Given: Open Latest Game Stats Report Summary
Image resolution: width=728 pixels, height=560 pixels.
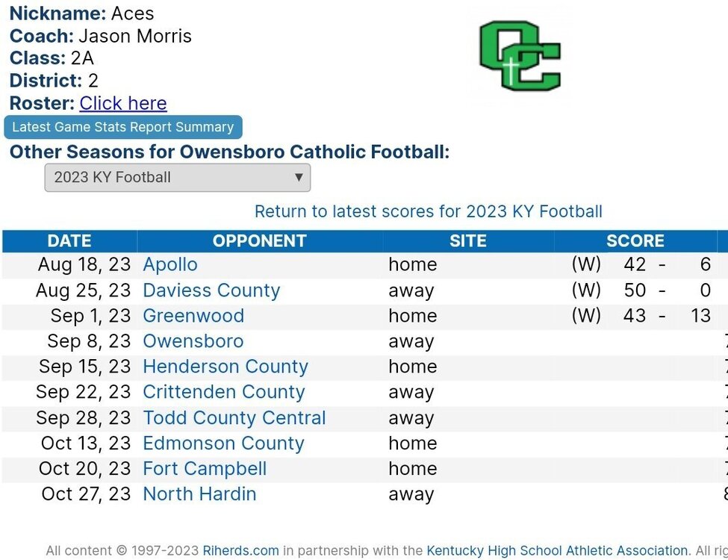Looking at the screenshot, I should tap(123, 127).
